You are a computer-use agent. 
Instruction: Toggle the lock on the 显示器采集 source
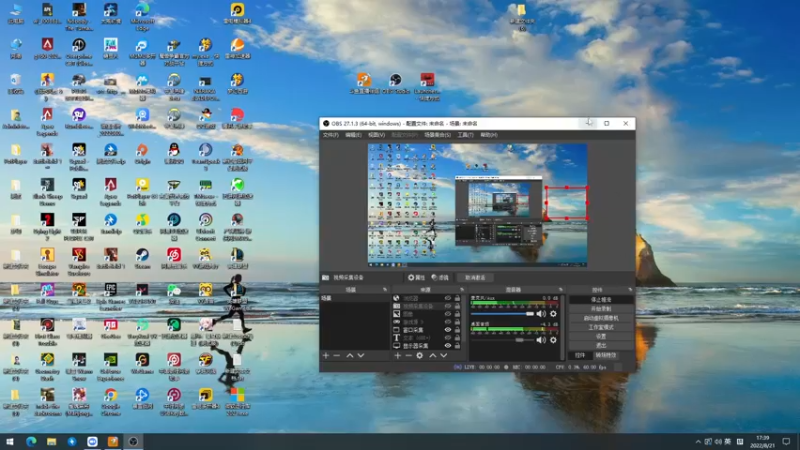pyautogui.click(x=457, y=345)
